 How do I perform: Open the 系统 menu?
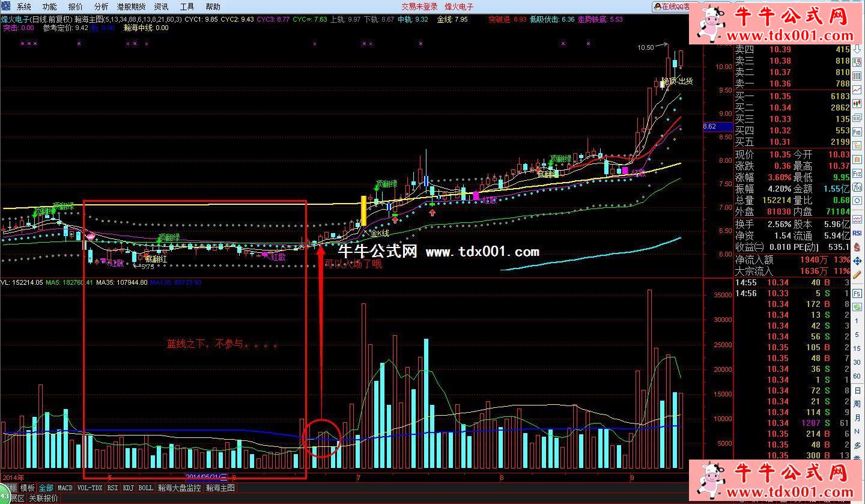click(x=24, y=7)
